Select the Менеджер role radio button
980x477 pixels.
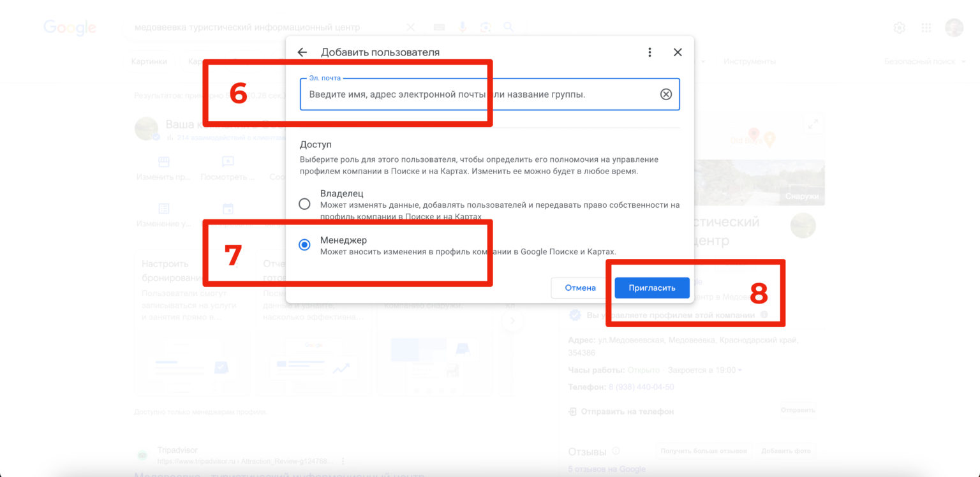point(304,245)
